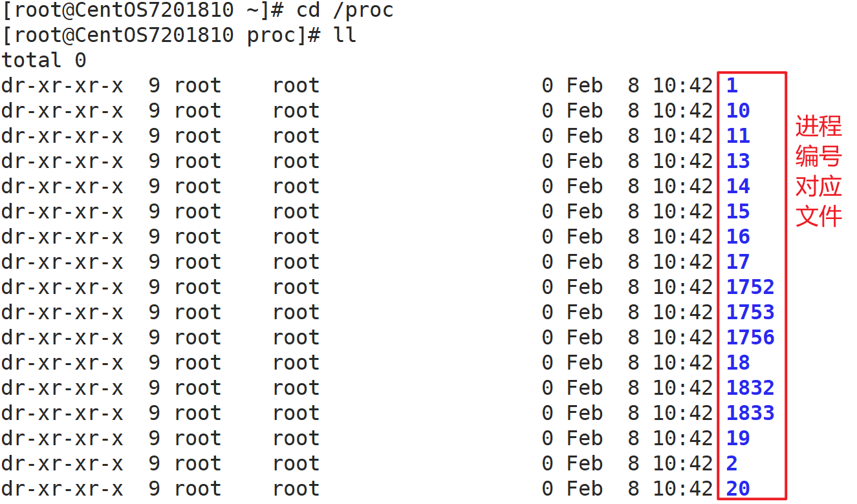This screenshot has width=857, height=504.
Task: Click the directory entry named 1
Action: point(732,86)
